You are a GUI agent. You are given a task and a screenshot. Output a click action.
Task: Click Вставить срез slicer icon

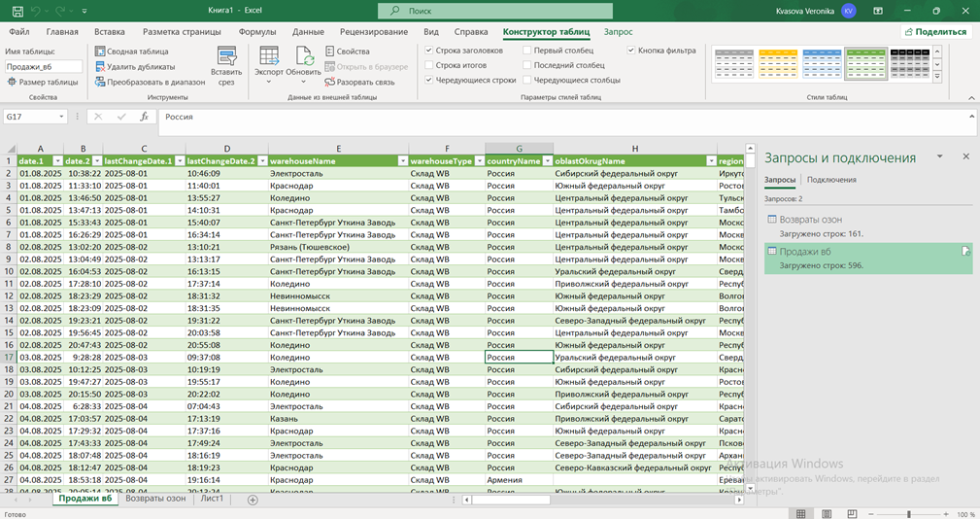tap(226, 56)
